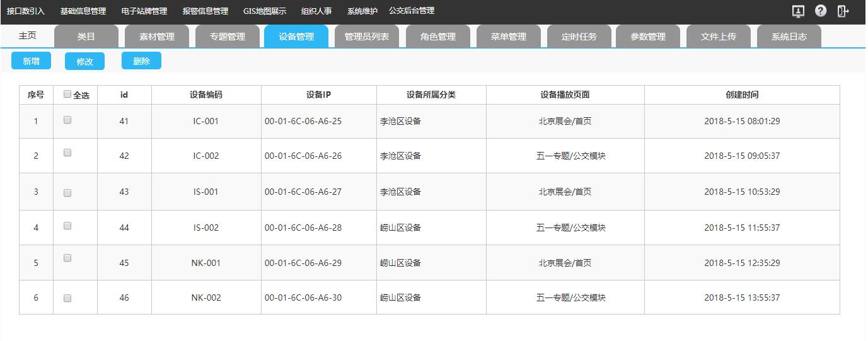The height and width of the screenshot is (341, 868).
Task: Open the 接口数引入 menu
Action: pyautogui.click(x=26, y=11)
